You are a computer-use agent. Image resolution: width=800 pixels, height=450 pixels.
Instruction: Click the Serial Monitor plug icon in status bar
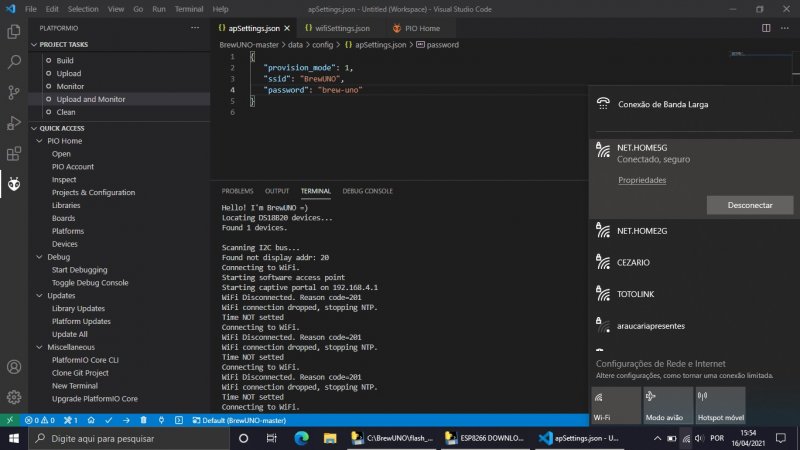[x=161, y=420]
